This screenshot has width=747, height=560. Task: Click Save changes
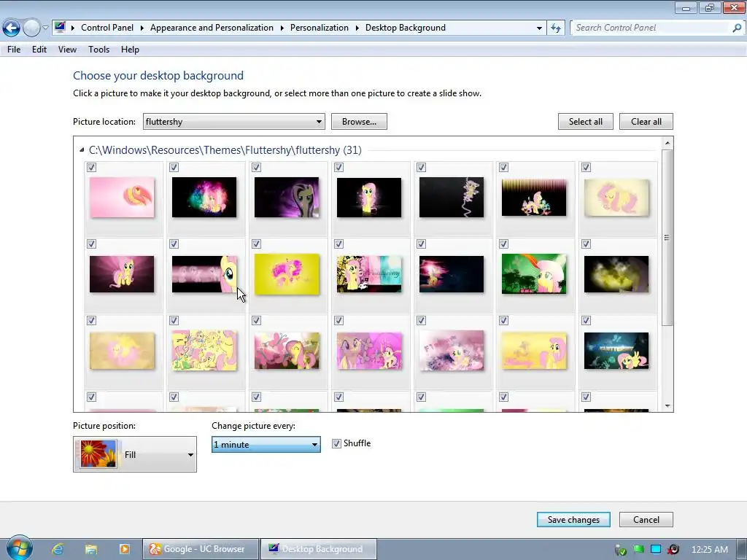(x=573, y=519)
